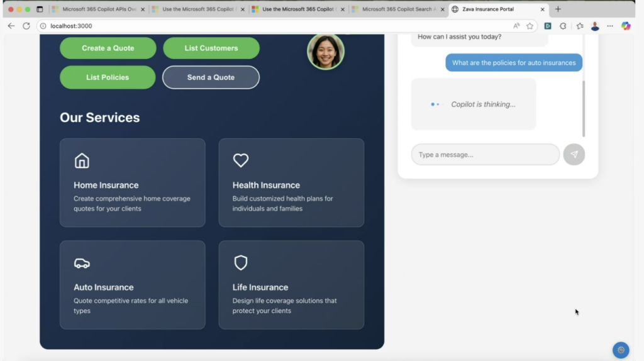Open a new browser tab
The width and height of the screenshot is (644, 361).
tap(558, 9)
